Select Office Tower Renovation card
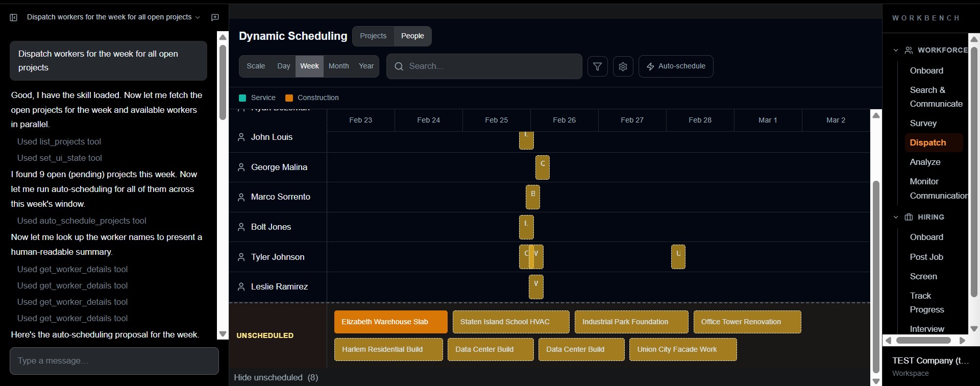Screen dimensions: 980x386 (x=747, y=322)
